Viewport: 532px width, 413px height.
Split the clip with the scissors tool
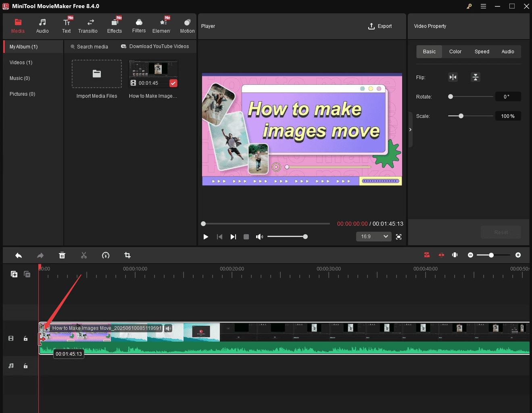pos(84,255)
